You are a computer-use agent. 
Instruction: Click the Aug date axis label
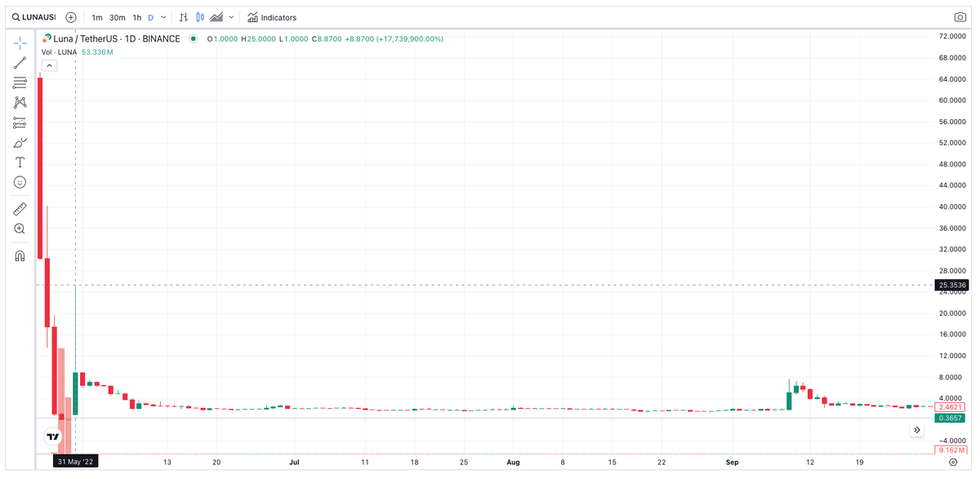[x=513, y=463]
